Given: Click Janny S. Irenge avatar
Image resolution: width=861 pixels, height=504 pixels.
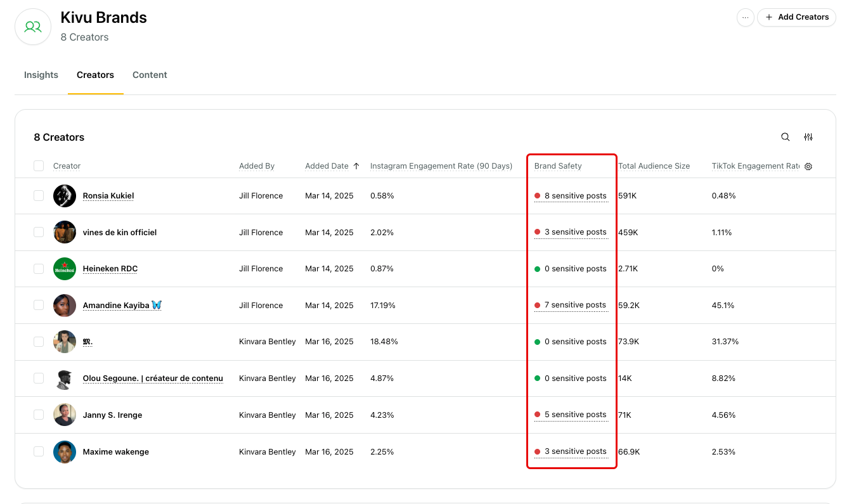Looking at the screenshot, I should coord(65,415).
